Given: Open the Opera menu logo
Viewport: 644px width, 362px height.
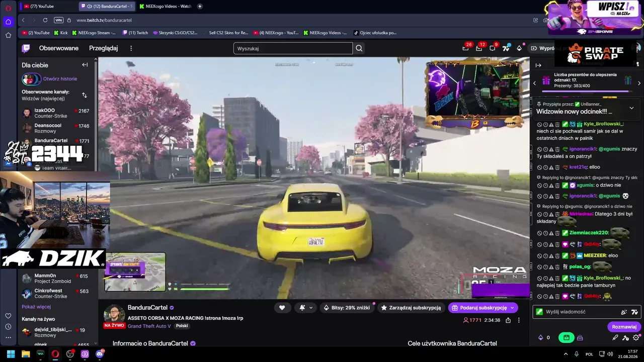Looking at the screenshot, I should [8, 8].
